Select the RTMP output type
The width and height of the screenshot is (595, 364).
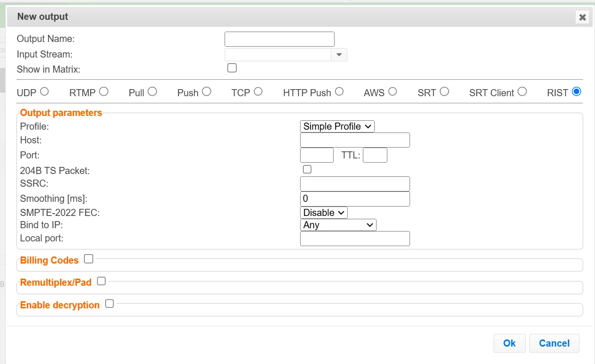tap(104, 91)
